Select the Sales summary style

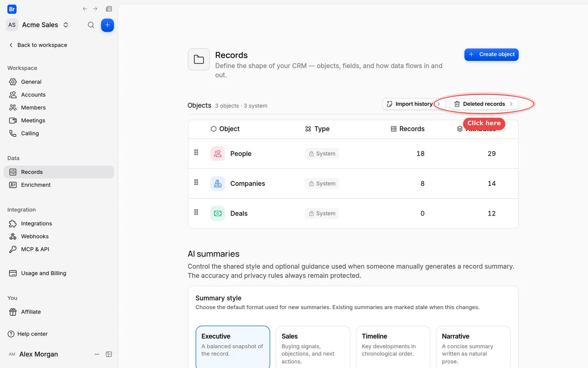coord(313,347)
